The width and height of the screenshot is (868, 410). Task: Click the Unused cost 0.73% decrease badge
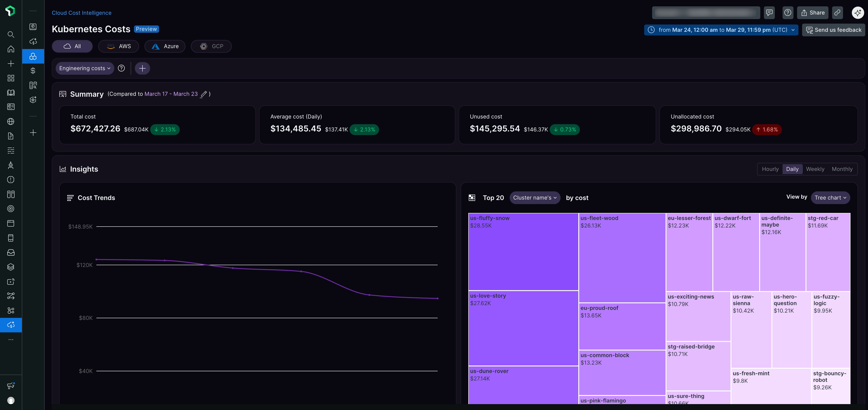pos(565,130)
